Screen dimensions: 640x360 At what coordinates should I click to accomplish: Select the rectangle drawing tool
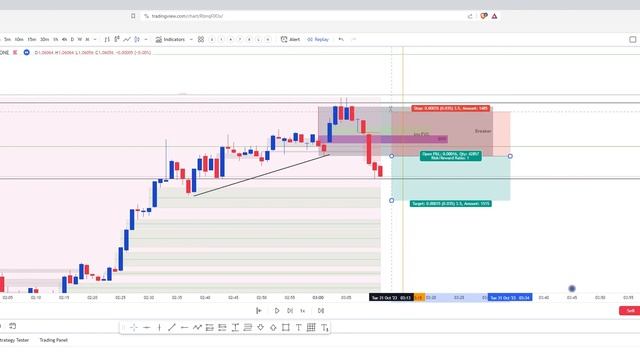tap(286, 327)
